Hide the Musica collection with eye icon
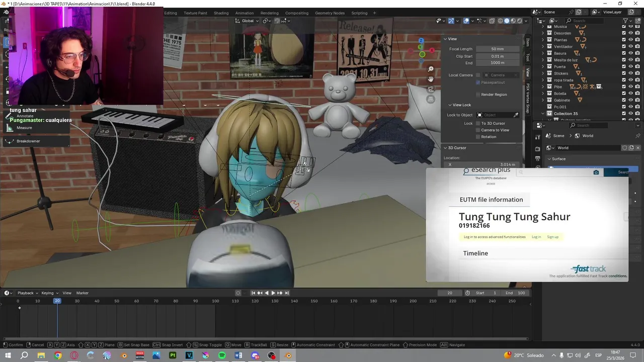The height and width of the screenshot is (362, 644). (x=630, y=27)
